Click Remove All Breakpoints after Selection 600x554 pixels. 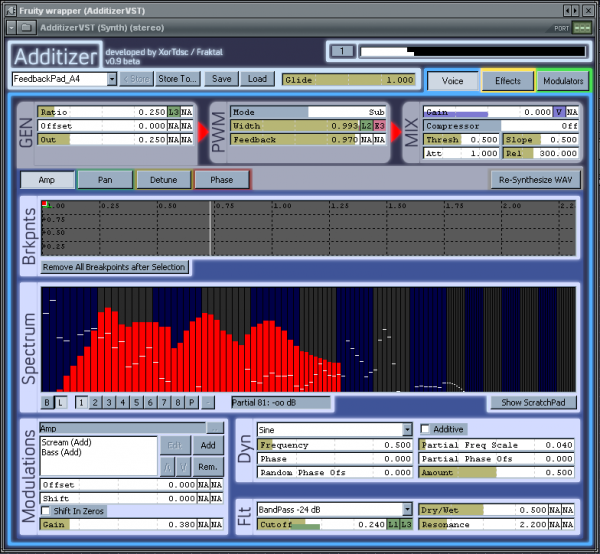[114, 267]
